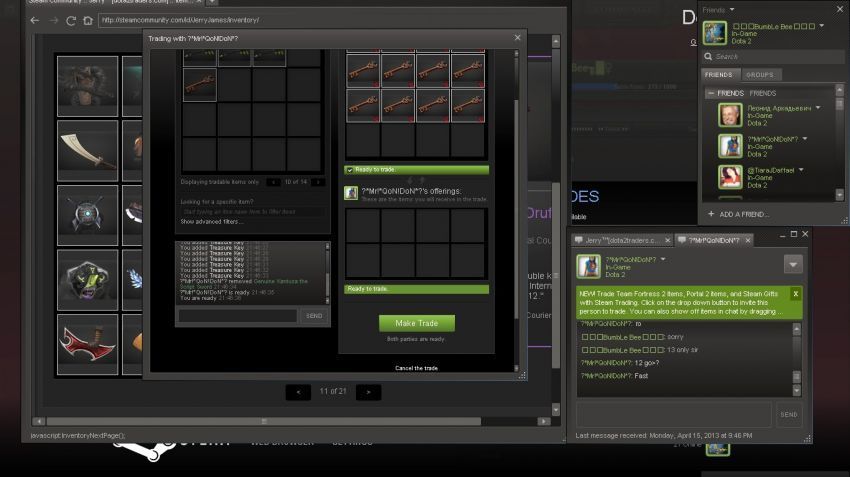Screen dimensions: 850x477
Task: Open the chat partner name dropdown arrow
Action: coord(662,259)
